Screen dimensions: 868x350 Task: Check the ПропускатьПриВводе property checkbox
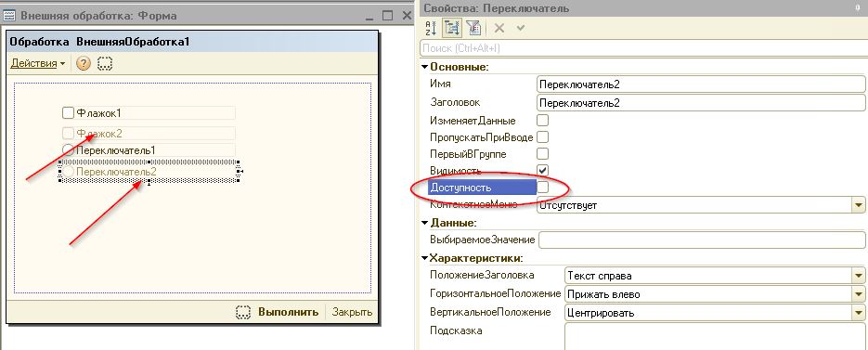tap(543, 136)
